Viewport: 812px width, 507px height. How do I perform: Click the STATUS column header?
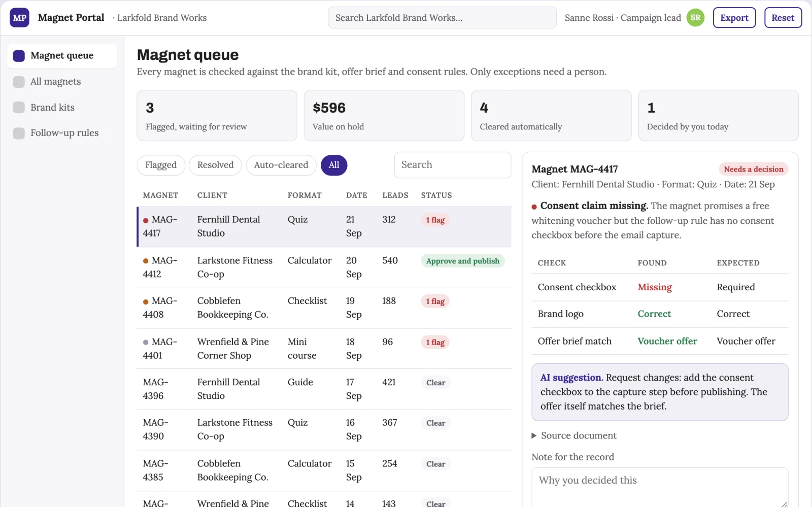pyautogui.click(x=436, y=195)
